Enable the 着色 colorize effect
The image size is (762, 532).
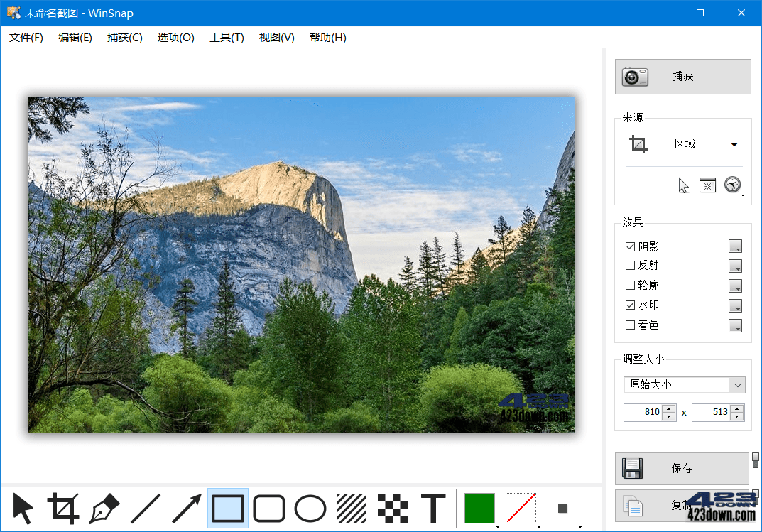[x=631, y=325]
